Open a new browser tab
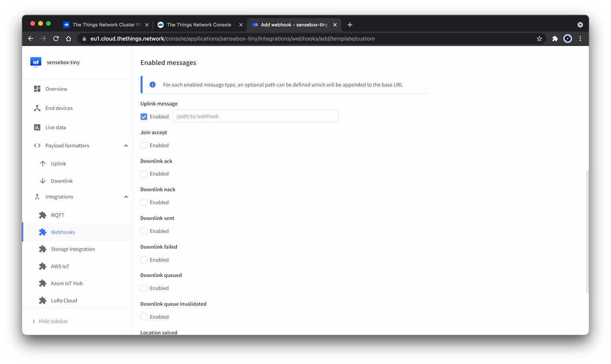 pyautogui.click(x=350, y=25)
